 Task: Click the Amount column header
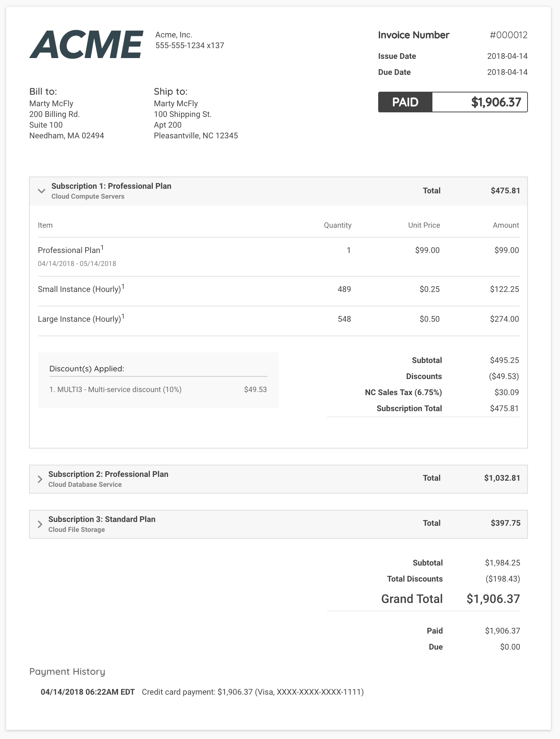point(505,225)
